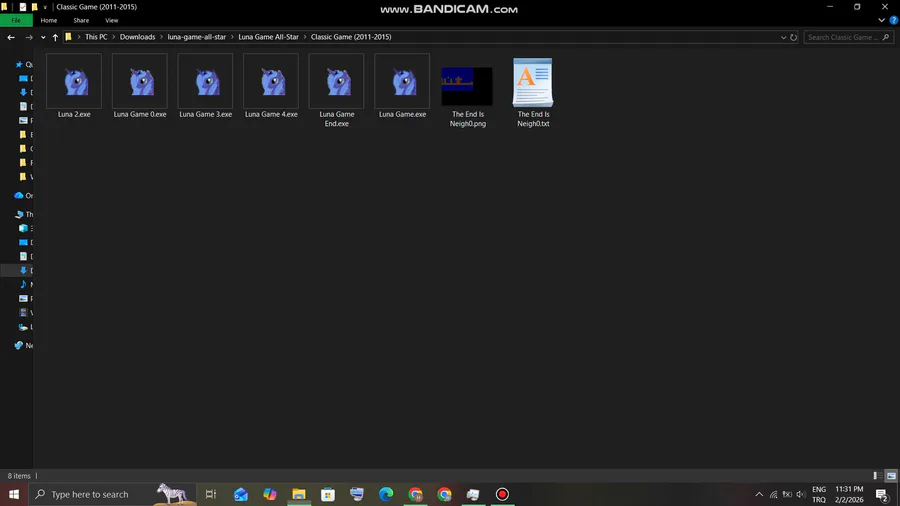Select the Luna Game.exe file icon
The image size is (900, 506).
402,81
